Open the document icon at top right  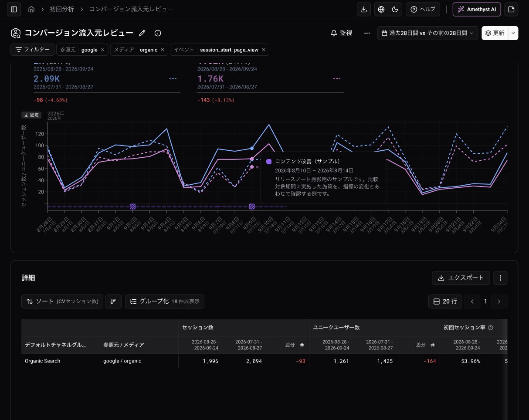(512, 9)
